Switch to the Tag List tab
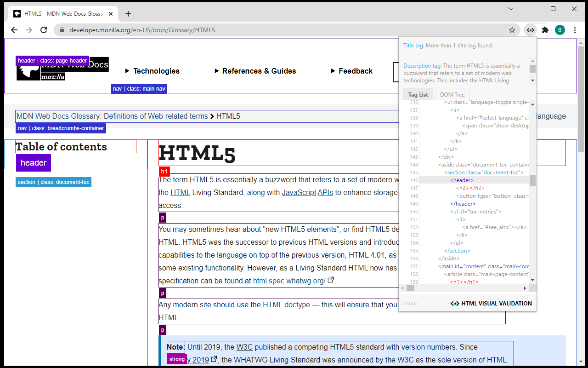Viewport: 588px width, 368px height. [x=418, y=94]
